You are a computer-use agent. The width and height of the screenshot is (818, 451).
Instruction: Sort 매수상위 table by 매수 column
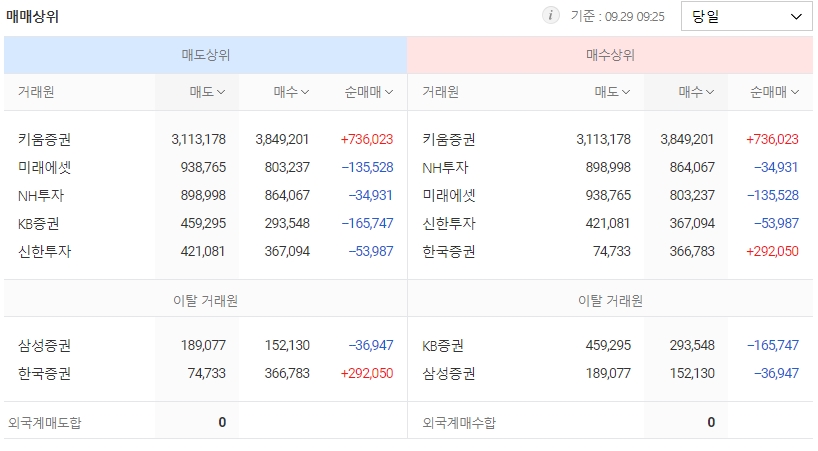coord(696,92)
